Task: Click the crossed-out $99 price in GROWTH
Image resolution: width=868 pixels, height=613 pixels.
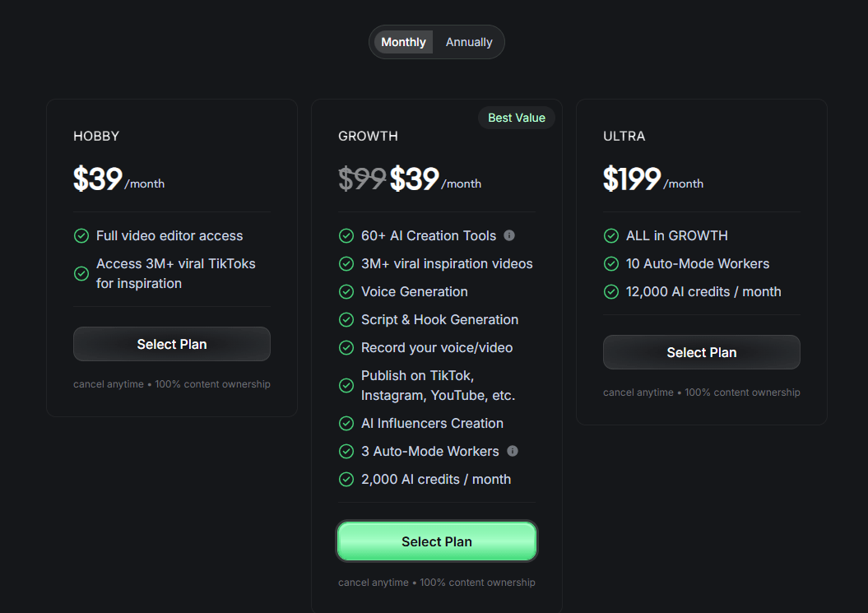Action: click(362, 178)
